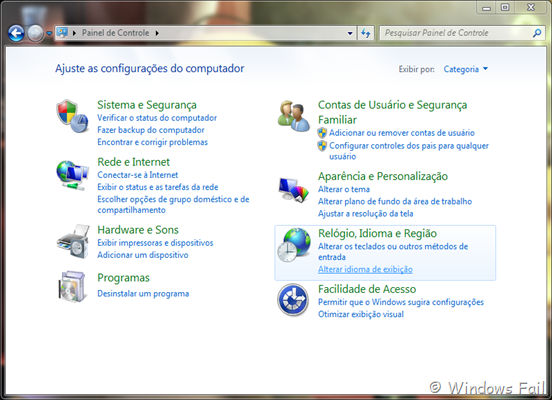Expand arrow before Painel de Controle breadcrumb

(74, 33)
